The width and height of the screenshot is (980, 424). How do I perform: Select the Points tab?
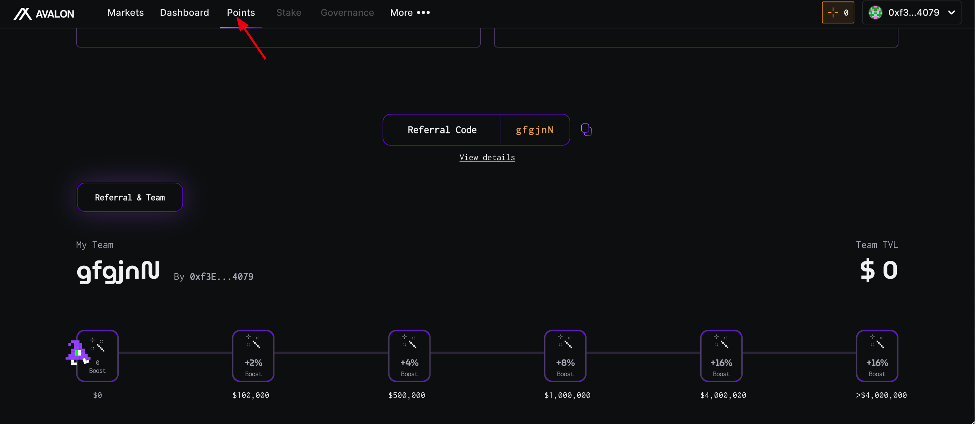[x=241, y=13]
